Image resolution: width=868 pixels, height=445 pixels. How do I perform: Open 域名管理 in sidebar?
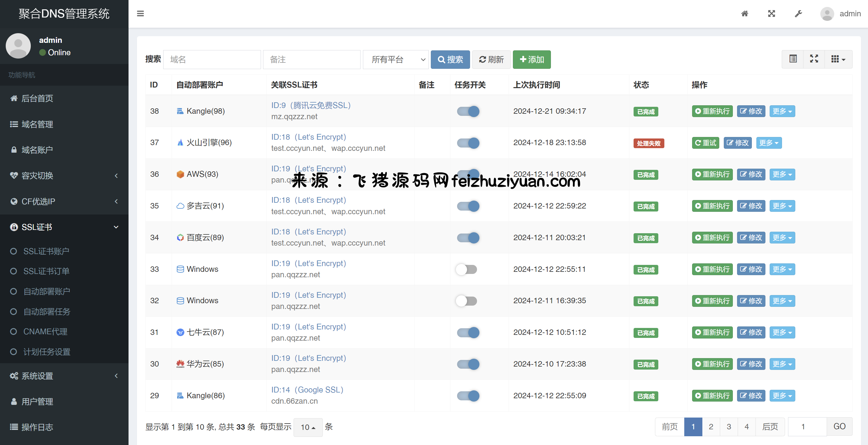click(x=37, y=124)
